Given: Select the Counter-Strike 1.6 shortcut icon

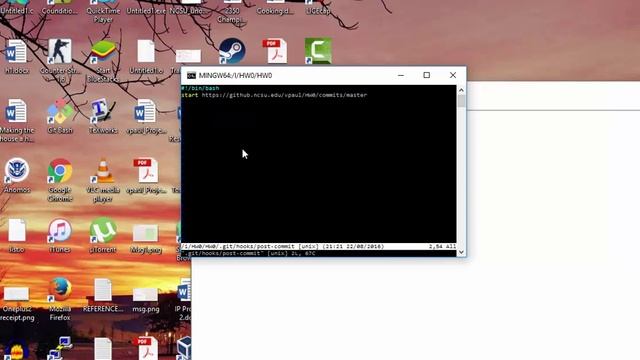Looking at the screenshot, I should point(60,51).
